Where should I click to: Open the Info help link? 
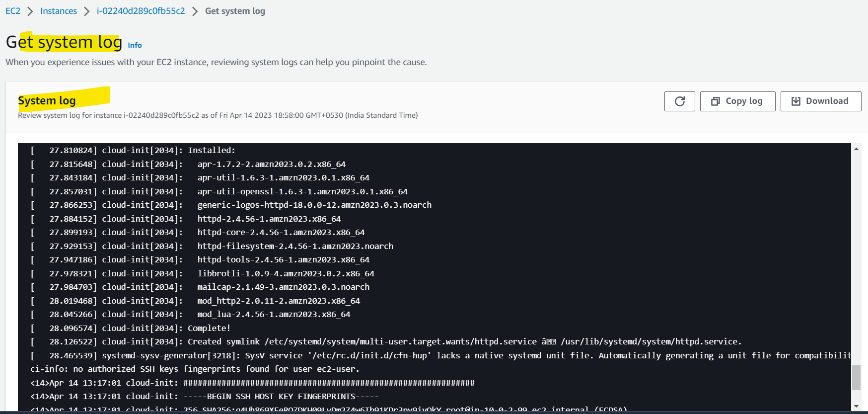134,45
